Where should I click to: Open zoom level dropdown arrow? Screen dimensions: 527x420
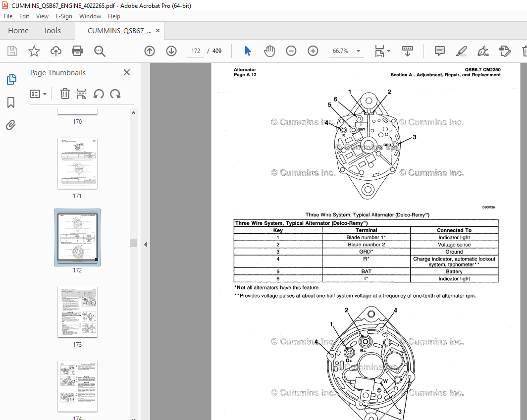pyautogui.click(x=358, y=51)
